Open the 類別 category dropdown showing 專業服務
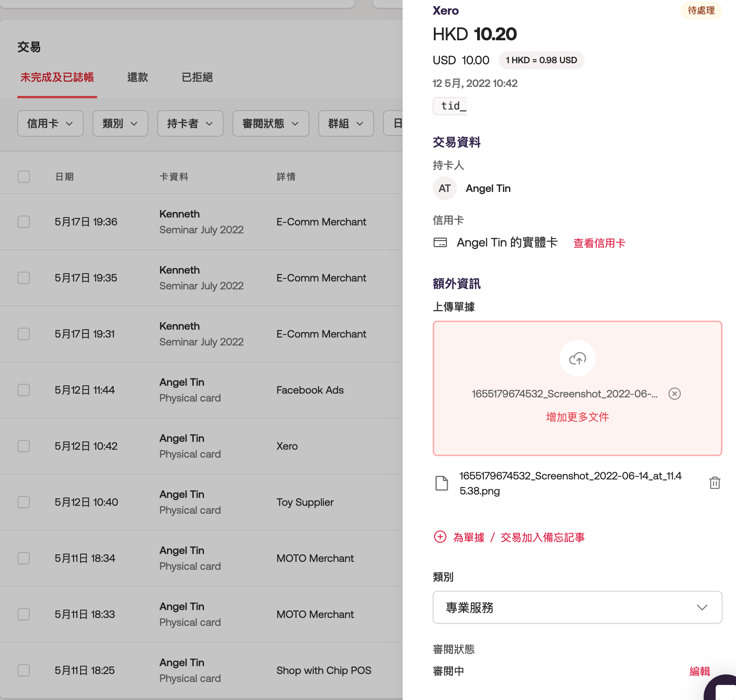Viewport: 736px width, 700px height. (x=577, y=607)
